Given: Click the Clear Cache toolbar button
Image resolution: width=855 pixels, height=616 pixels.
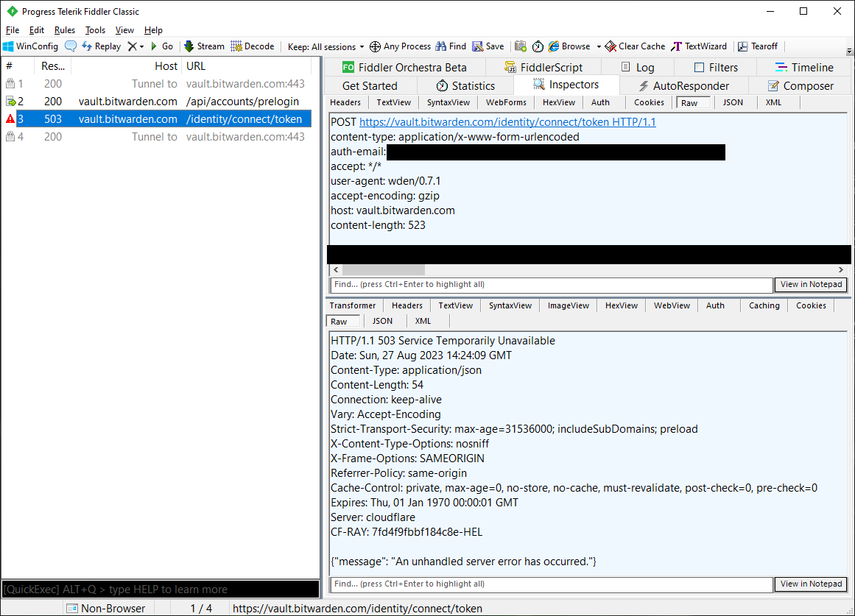Looking at the screenshot, I should tap(636, 46).
